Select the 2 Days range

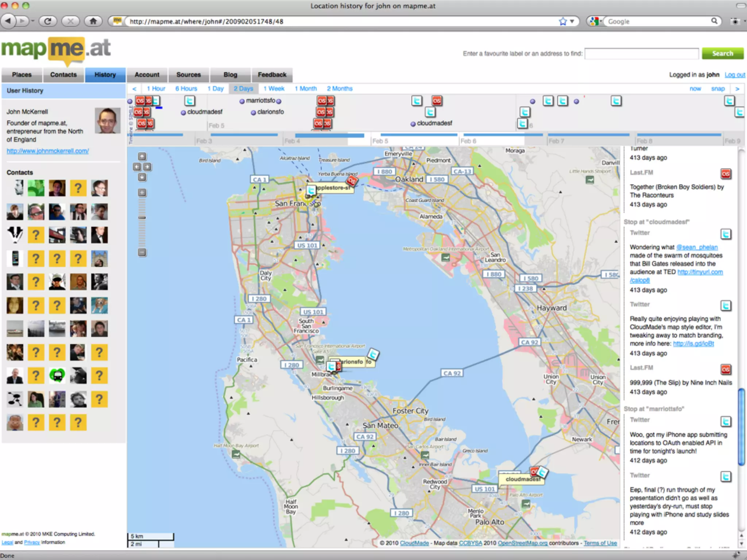pyautogui.click(x=243, y=89)
